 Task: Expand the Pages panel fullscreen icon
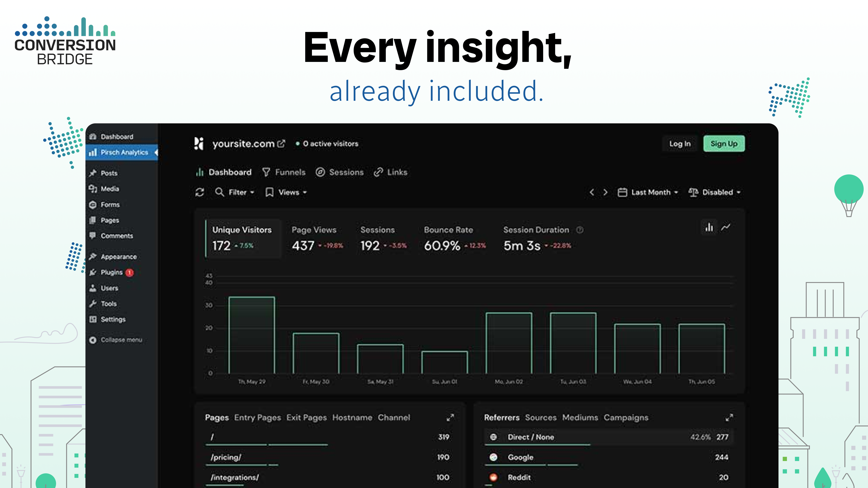450,418
